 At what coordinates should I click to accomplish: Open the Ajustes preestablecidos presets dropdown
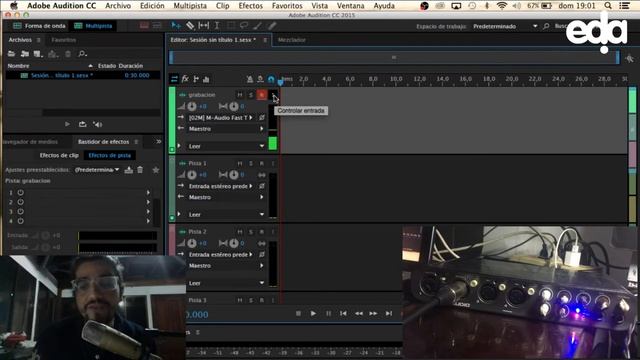point(97,169)
